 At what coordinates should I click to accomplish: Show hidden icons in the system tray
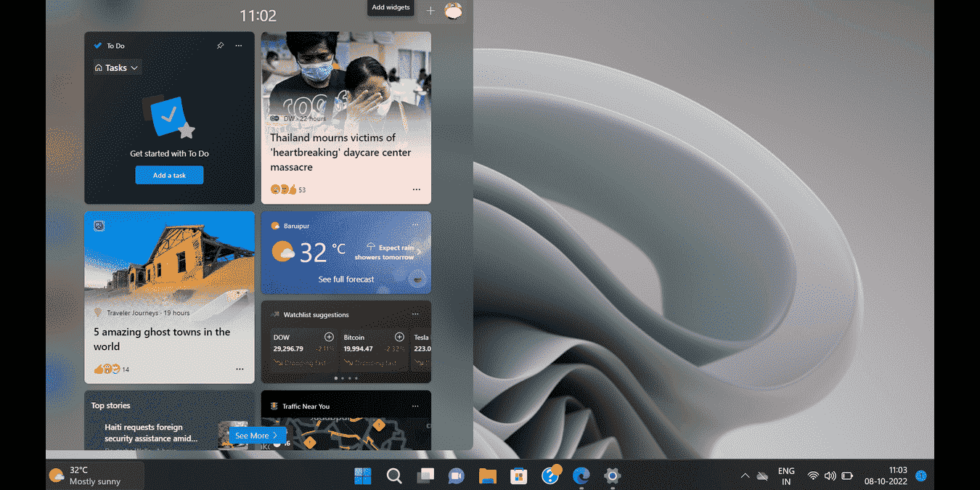click(745, 475)
